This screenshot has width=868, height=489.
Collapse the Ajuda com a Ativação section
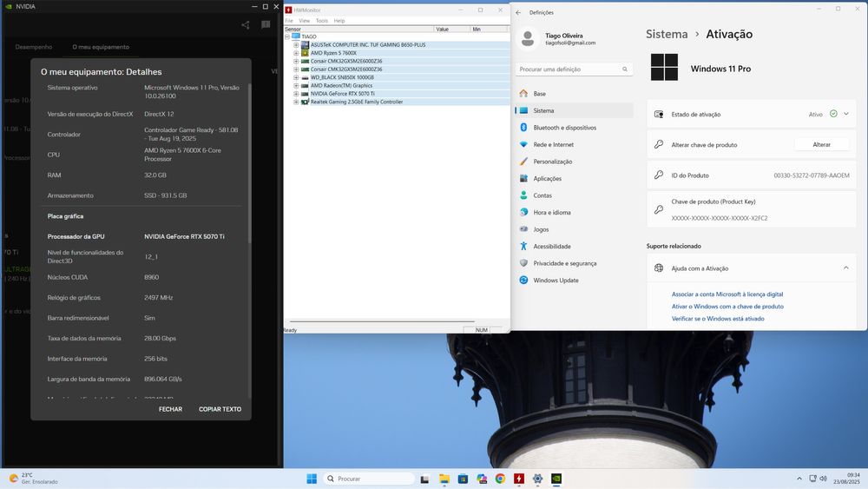point(845,268)
